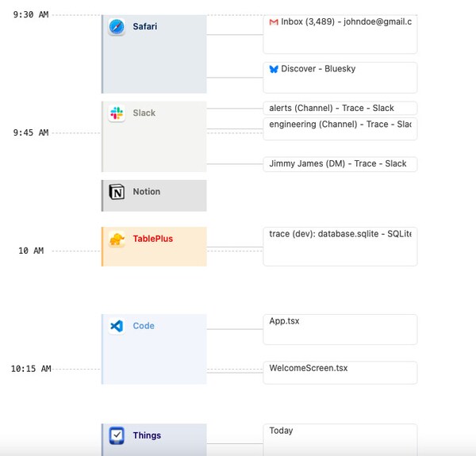The height and width of the screenshot is (456, 476).
Task: Click the Slack logo icon
Action: tap(117, 113)
